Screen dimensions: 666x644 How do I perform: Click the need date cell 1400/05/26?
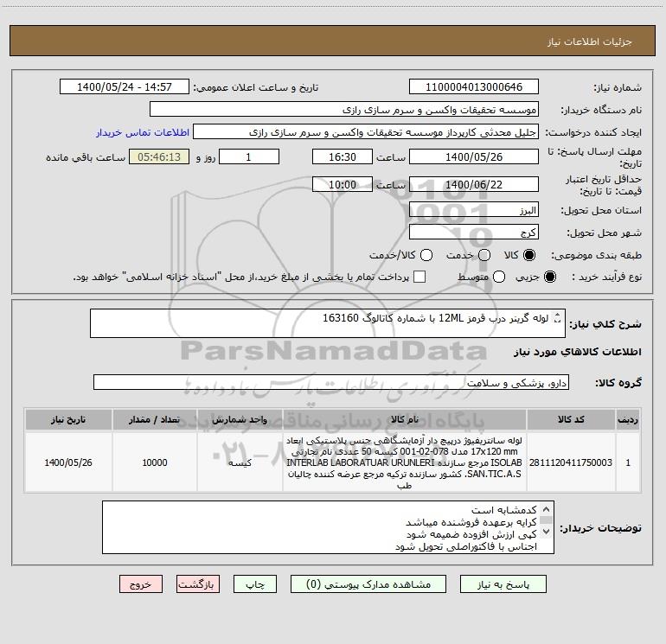click(68, 462)
